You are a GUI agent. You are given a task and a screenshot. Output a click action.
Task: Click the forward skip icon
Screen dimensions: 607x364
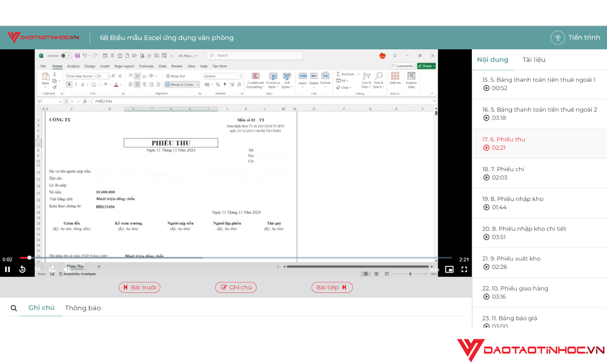click(52, 269)
